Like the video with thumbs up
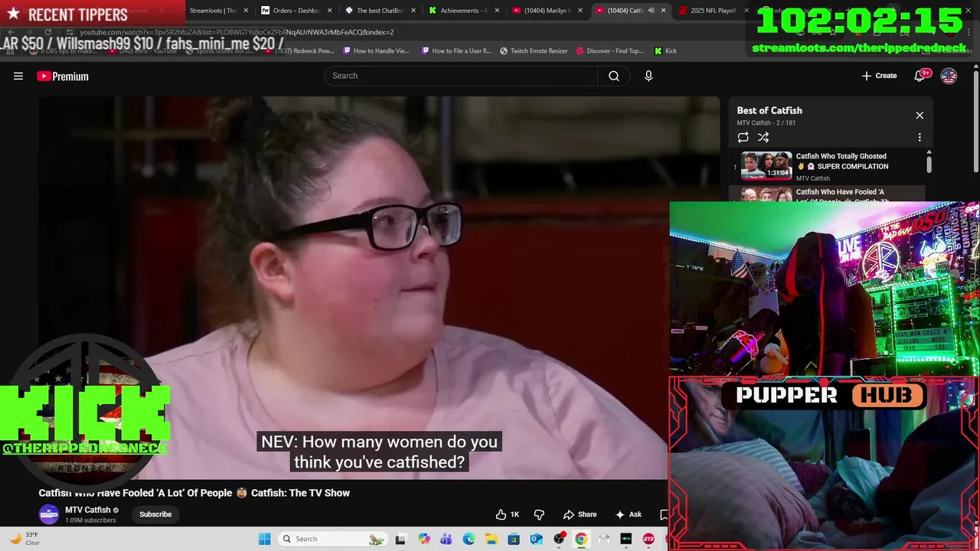The width and height of the screenshot is (980, 551). (508, 514)
